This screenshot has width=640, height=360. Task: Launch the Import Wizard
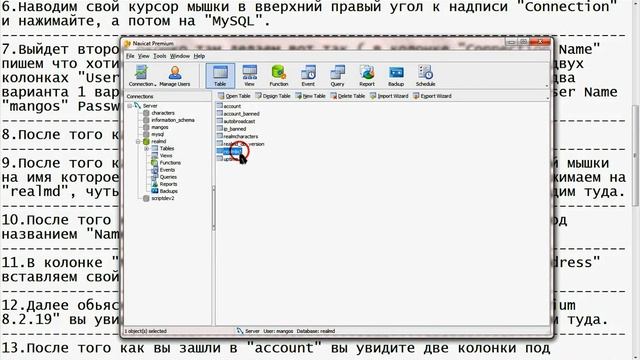tap(389, 96)
